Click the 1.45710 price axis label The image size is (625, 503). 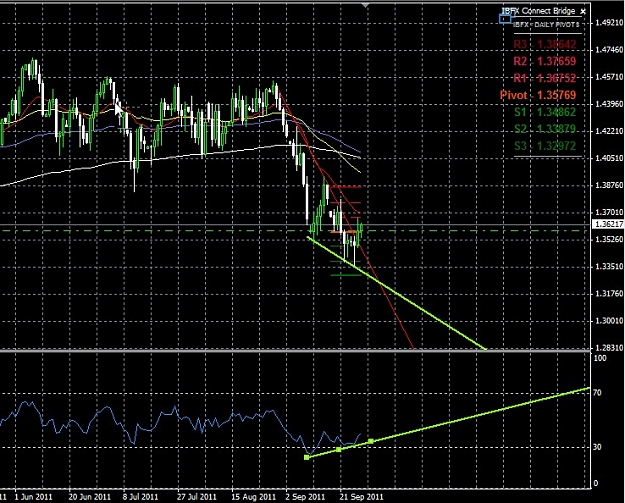pos(609,77)
